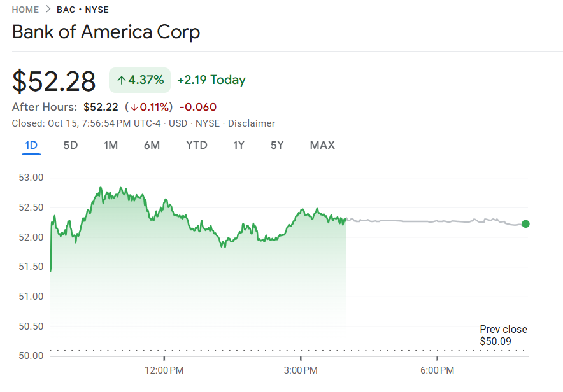Click the HOME breadcrumb link
Viewport: 563px width, 392px height.
[25, 10]
